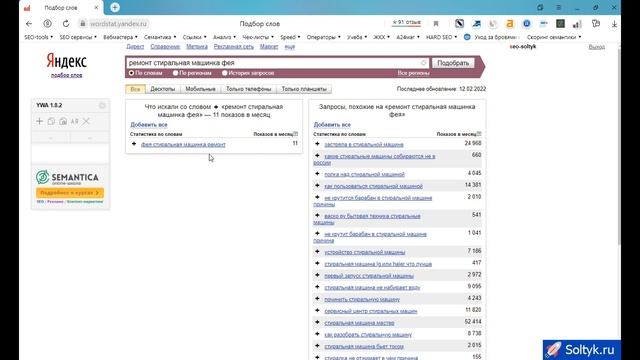Click the bookmark icon in address bar
The image size is (640, 360).
(x=436, y=24)
